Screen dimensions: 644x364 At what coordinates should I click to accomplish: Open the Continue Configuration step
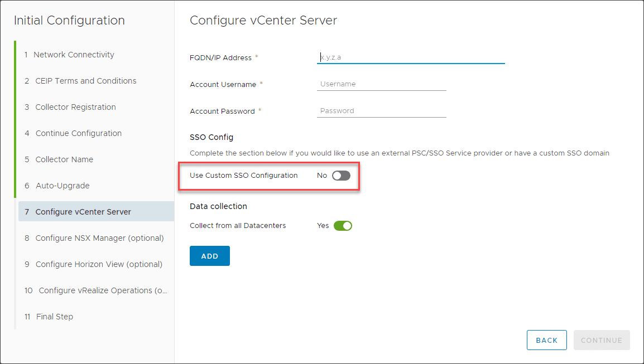(78, 133)
